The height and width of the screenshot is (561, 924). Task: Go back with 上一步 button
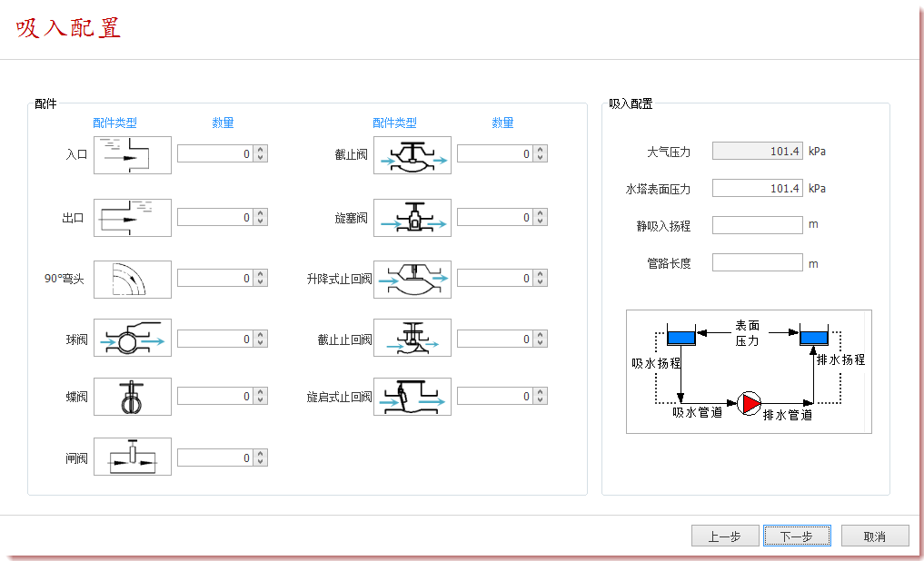point(725,536)
